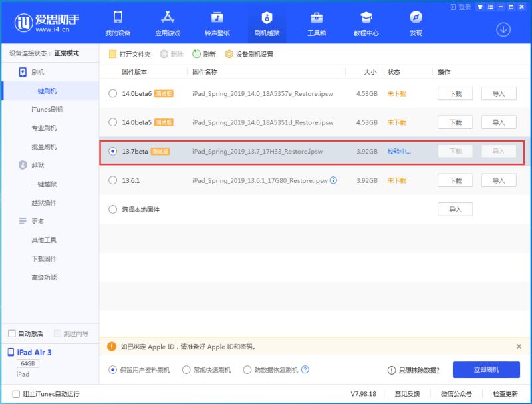Click 意见反馈 in the status bar

point(407,394)
